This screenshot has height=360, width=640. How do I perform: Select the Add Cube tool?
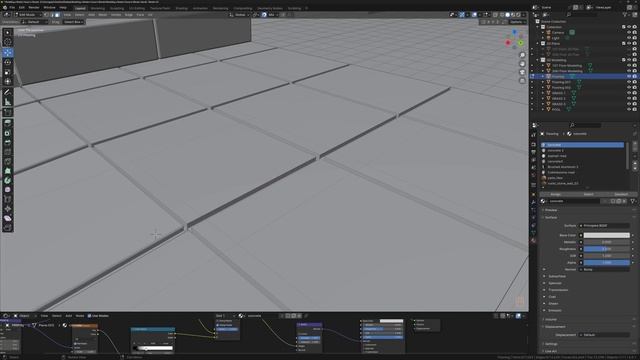pos(8,113)
